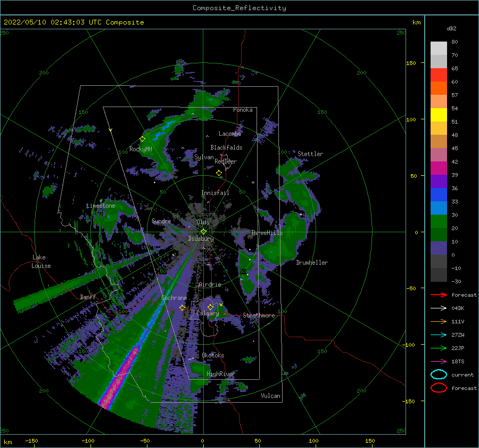Click the 04DK legend label
479x448 pixels.
click(458, 308)
